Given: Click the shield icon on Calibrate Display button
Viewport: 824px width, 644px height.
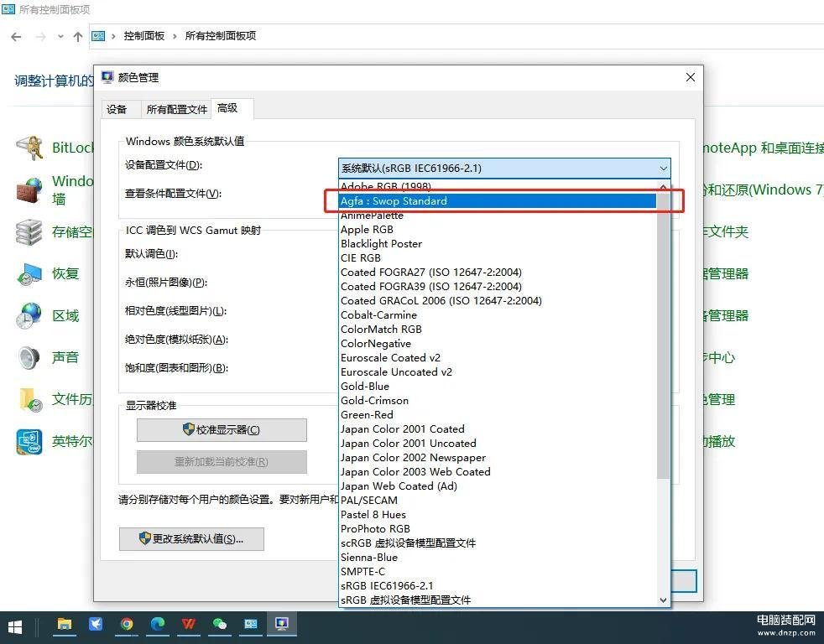Looking at the screenshot, I should tap(188, 429).
